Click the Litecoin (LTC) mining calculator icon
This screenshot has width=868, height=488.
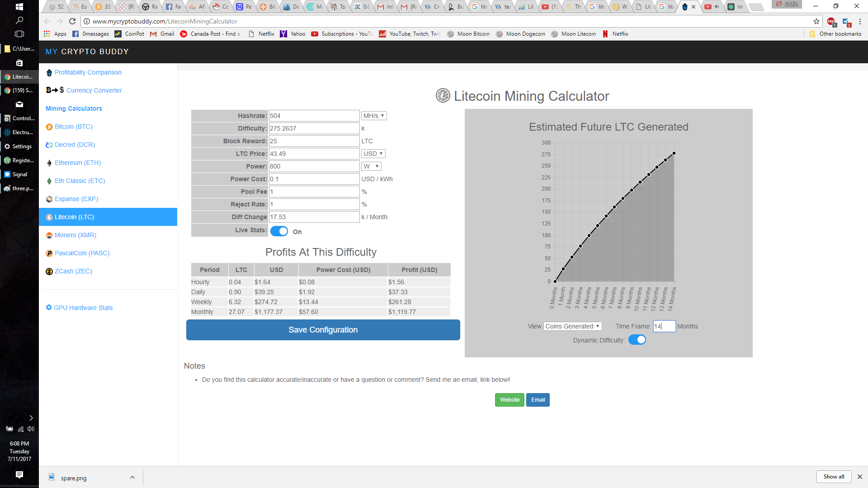coord(49,216)
